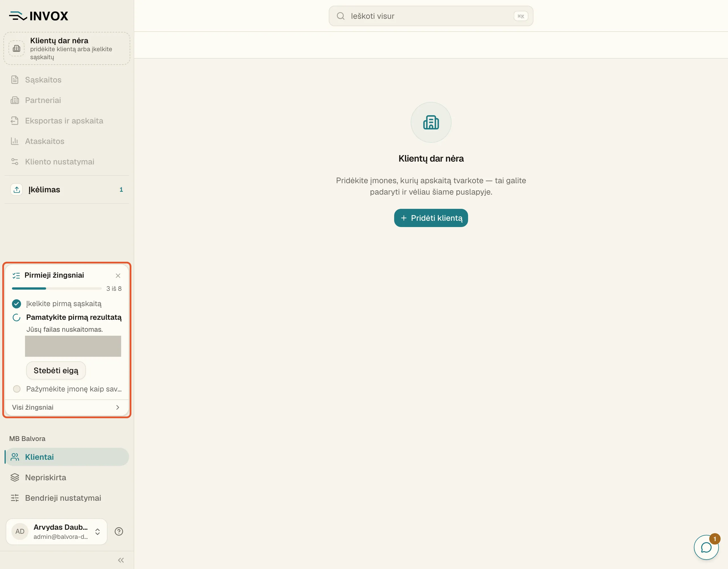Screen dimensions: 728x569
Task: Click the onboarding progress bar
Action: (57, 288)
